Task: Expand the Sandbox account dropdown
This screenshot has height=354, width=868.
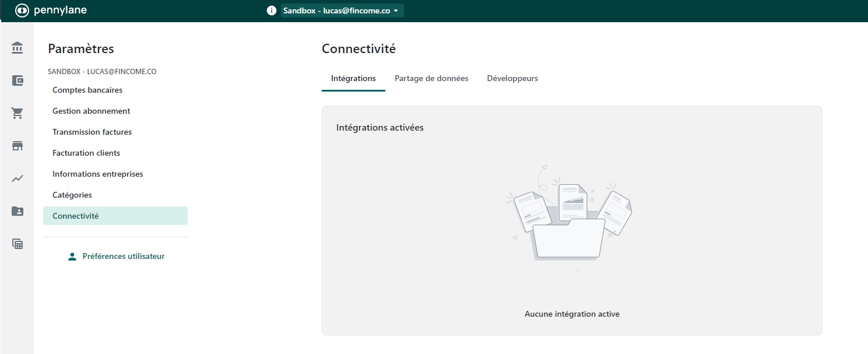Action: pyautogui.click(x=342, y=10)
